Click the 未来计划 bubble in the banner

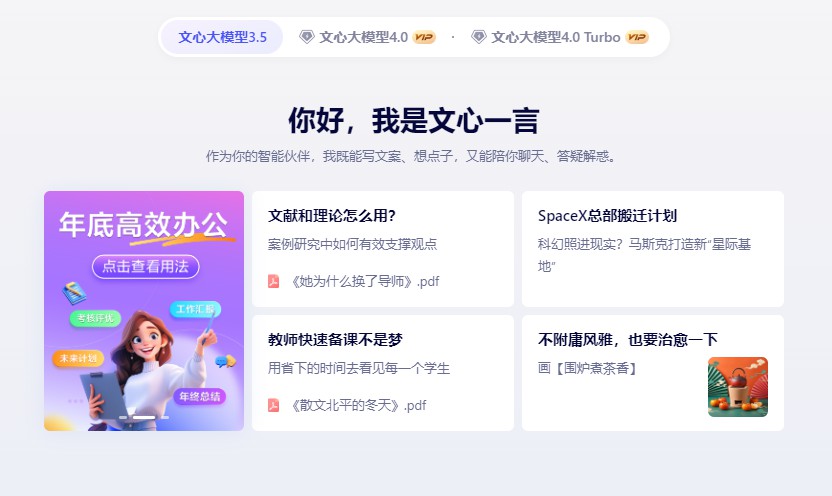pos(78,358)
